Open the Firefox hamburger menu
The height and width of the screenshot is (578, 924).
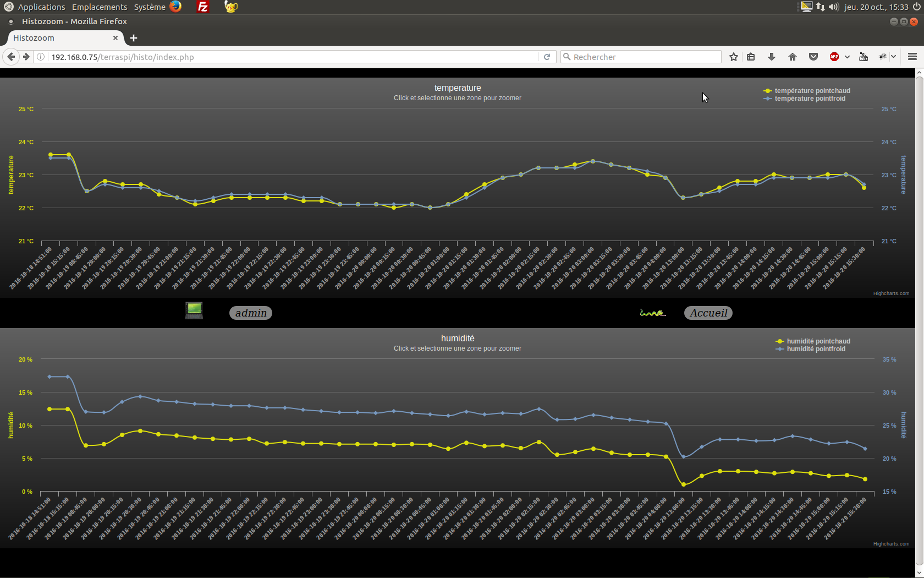point(912,57)
